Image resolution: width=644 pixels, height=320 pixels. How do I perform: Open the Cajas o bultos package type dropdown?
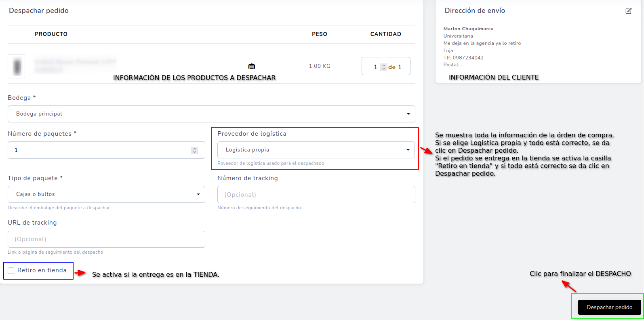point(106,194)
